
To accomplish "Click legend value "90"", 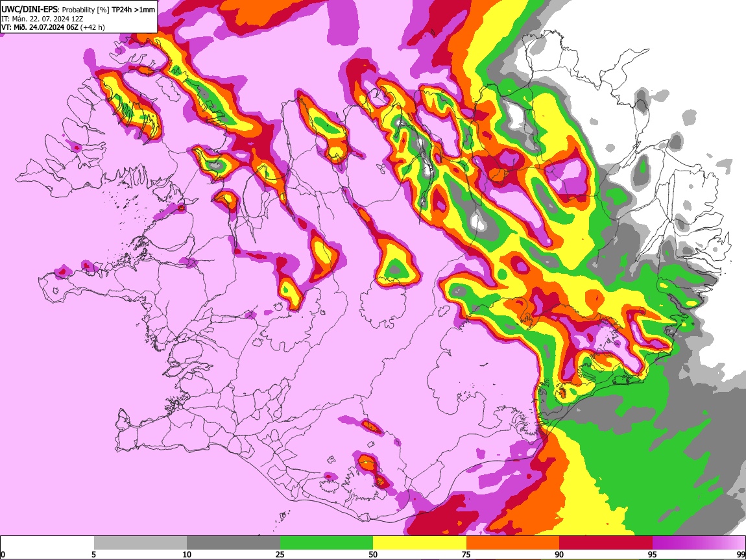I will pyautogui.click(x=559, y=554).
